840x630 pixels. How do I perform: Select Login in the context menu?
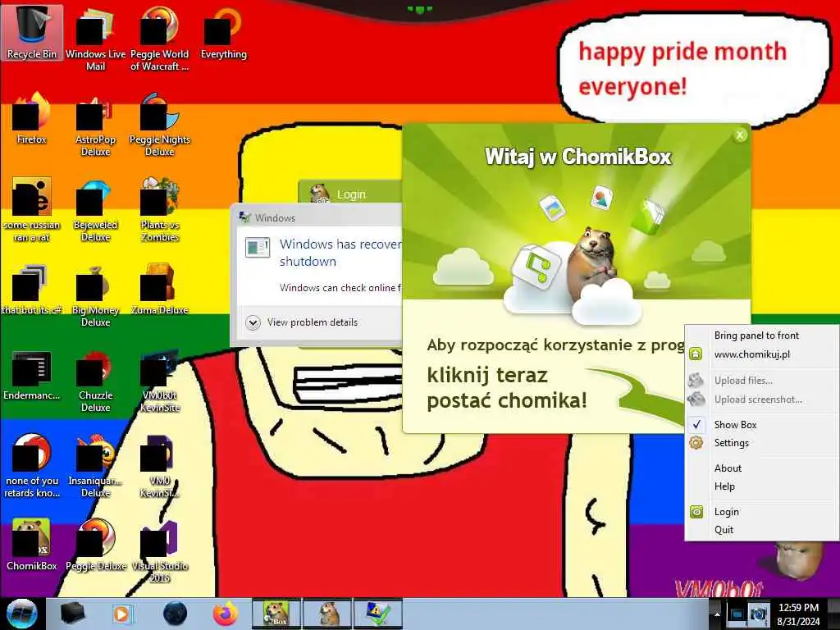761,512
